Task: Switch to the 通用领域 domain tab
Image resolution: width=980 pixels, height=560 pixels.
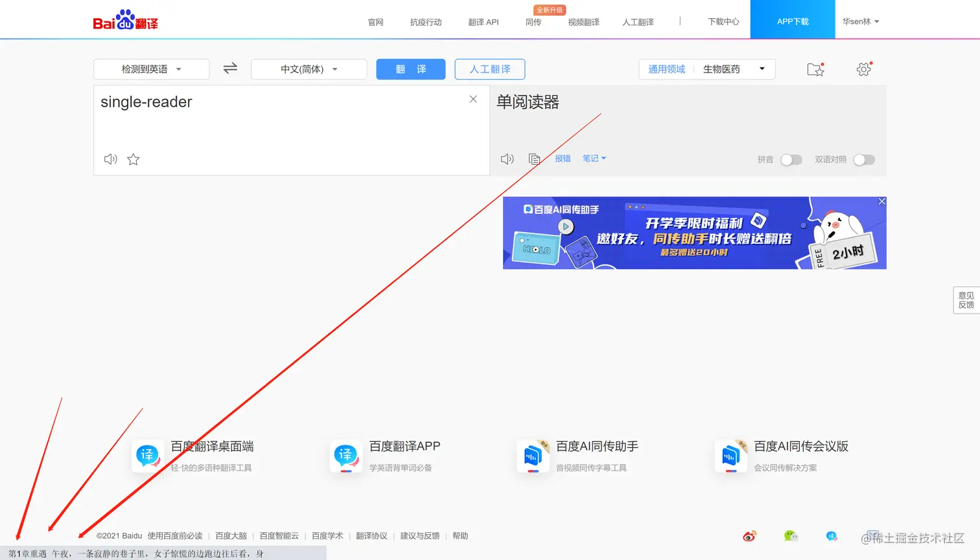Action: coord(666,69)
